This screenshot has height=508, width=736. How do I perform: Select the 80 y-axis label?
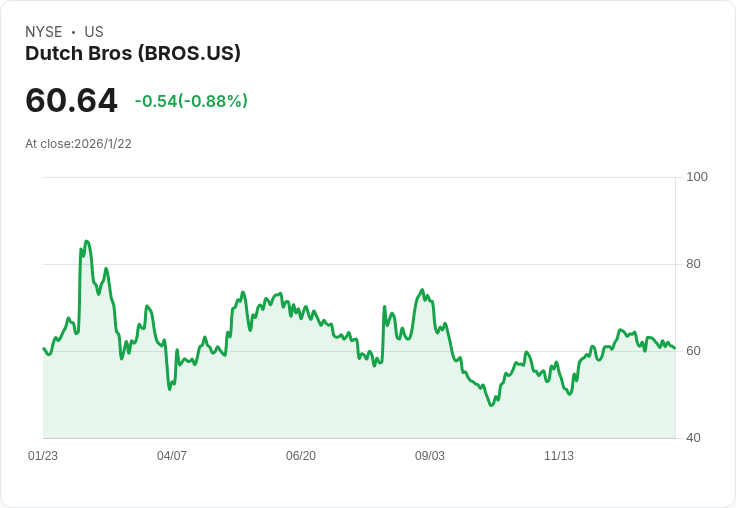coord(693,264)
